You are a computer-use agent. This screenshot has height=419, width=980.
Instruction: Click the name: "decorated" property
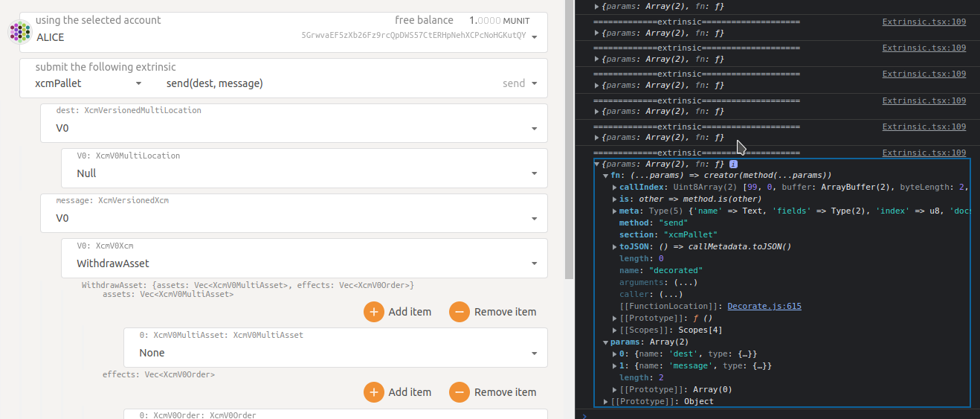tap(661, 271)
